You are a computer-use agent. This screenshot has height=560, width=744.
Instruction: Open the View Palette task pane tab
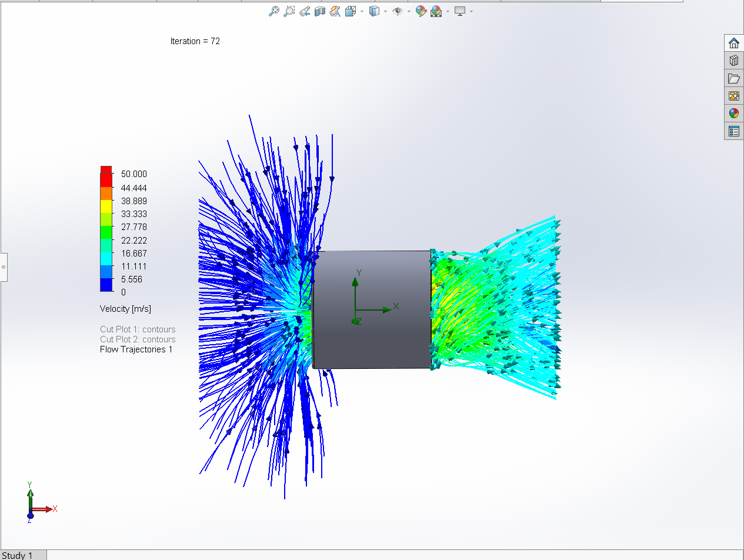[x=733, y=96]
